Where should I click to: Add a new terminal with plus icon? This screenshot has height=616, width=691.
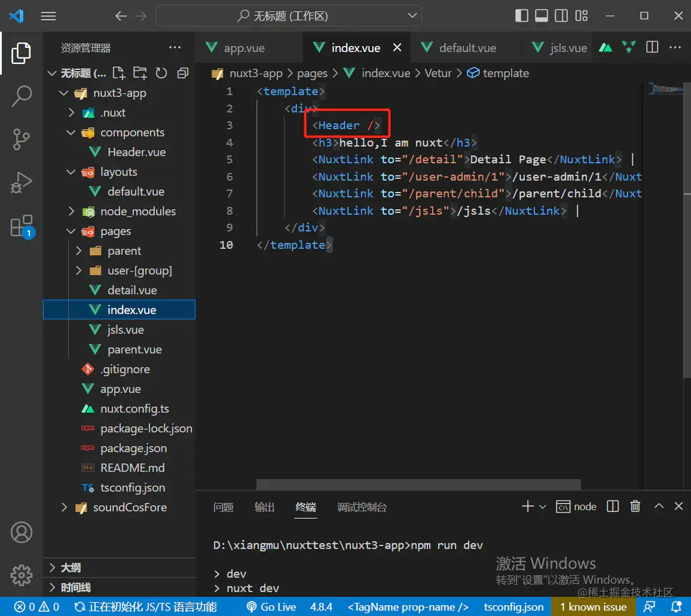[527, 506]
